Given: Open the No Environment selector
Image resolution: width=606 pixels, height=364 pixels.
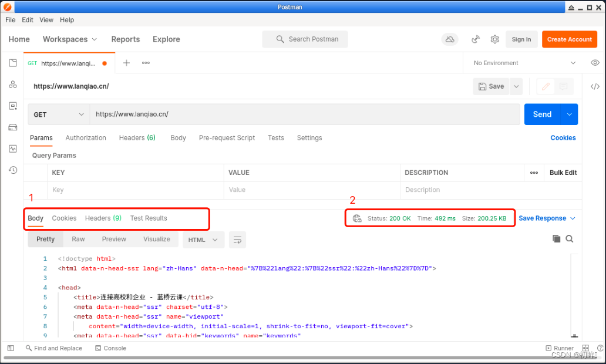Looking at the screenshot, I should click(x=525, y=63).
